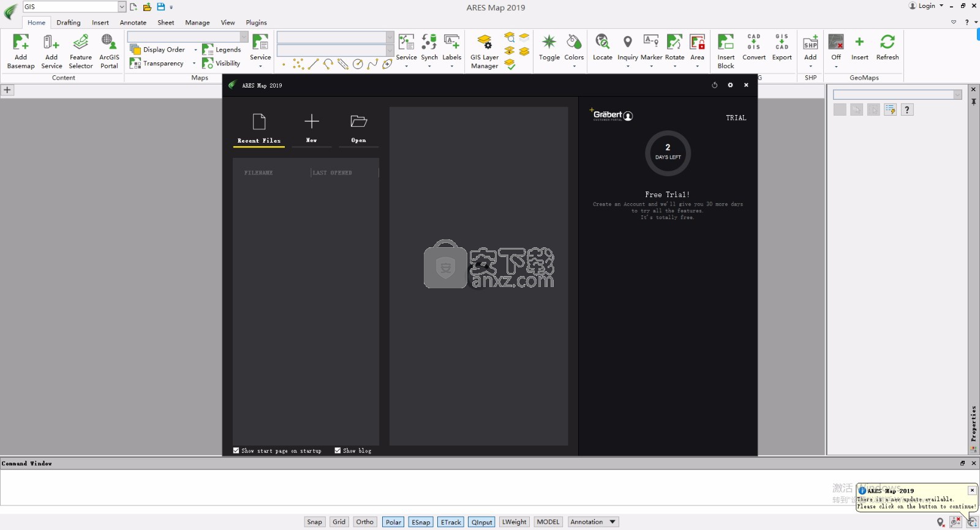Expand the Login dropdown
The width and height of the screenshot is (980, 530).
[x=941, y=6]
